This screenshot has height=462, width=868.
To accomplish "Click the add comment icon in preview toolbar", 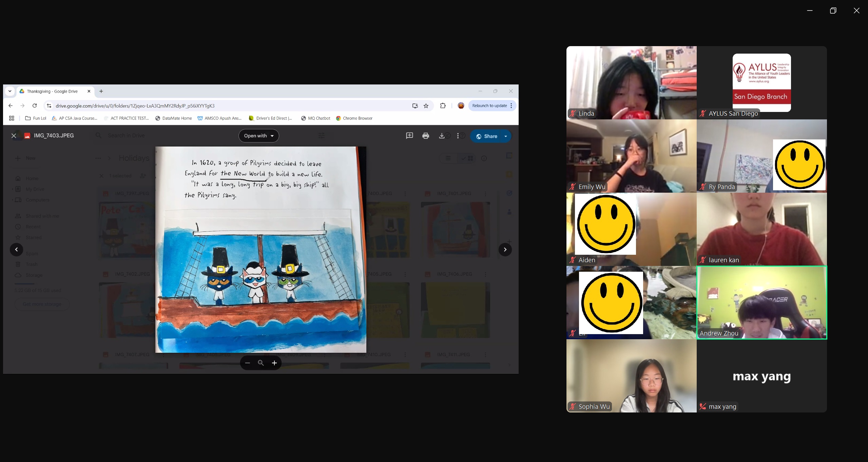I will click(x=409, y=136).
